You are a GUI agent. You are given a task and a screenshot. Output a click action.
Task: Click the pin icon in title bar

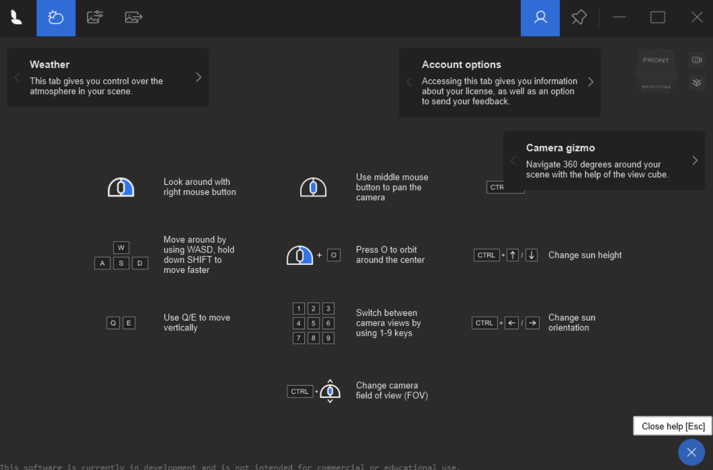(x=579, y=17)
